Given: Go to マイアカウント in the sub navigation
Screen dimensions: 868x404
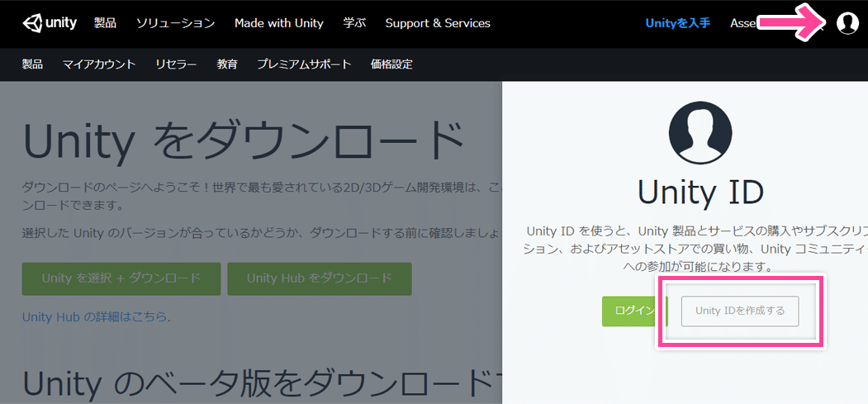Looking at the screenshot, I should point(99,64).
